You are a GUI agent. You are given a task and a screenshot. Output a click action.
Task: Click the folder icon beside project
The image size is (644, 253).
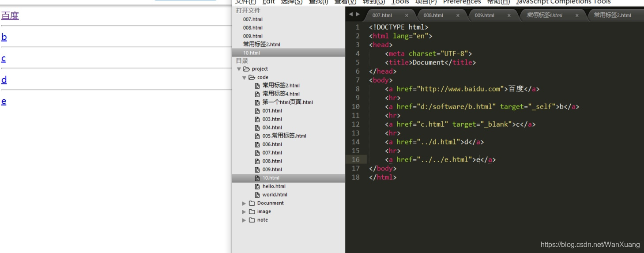coord(246,69)
